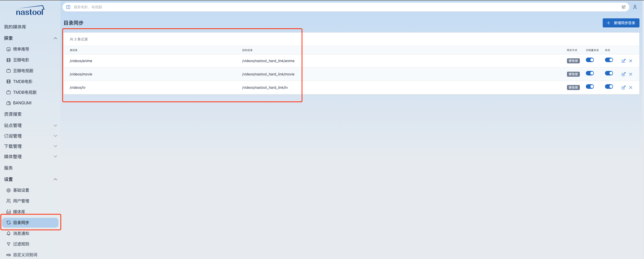
Task: Expand the 站点管理 menu section
Action: point(30,125)
